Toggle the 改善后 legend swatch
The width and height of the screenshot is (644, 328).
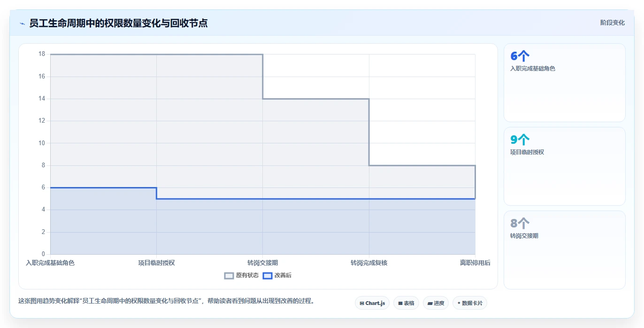[268, 275]
